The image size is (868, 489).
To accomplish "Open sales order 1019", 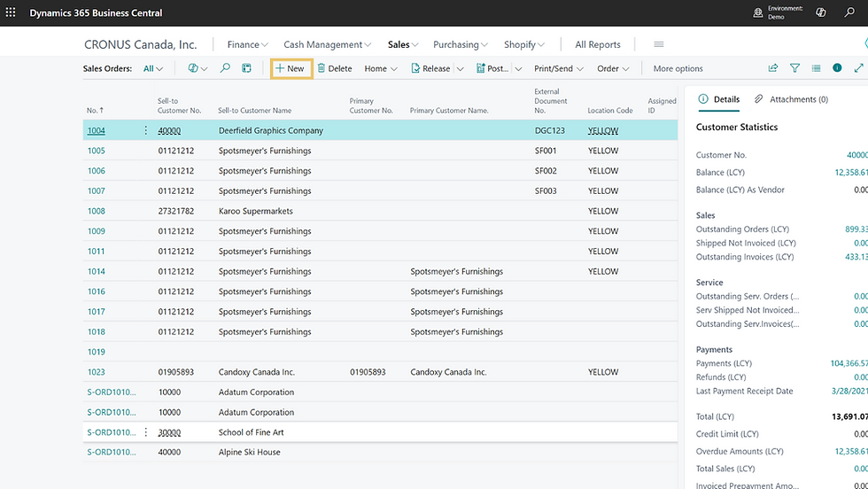I will [96, 352].
